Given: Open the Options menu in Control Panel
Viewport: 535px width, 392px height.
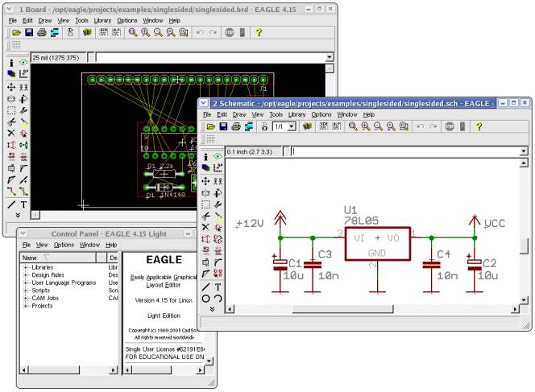Looking at the screenshot, I should click(x=64, y=245).
